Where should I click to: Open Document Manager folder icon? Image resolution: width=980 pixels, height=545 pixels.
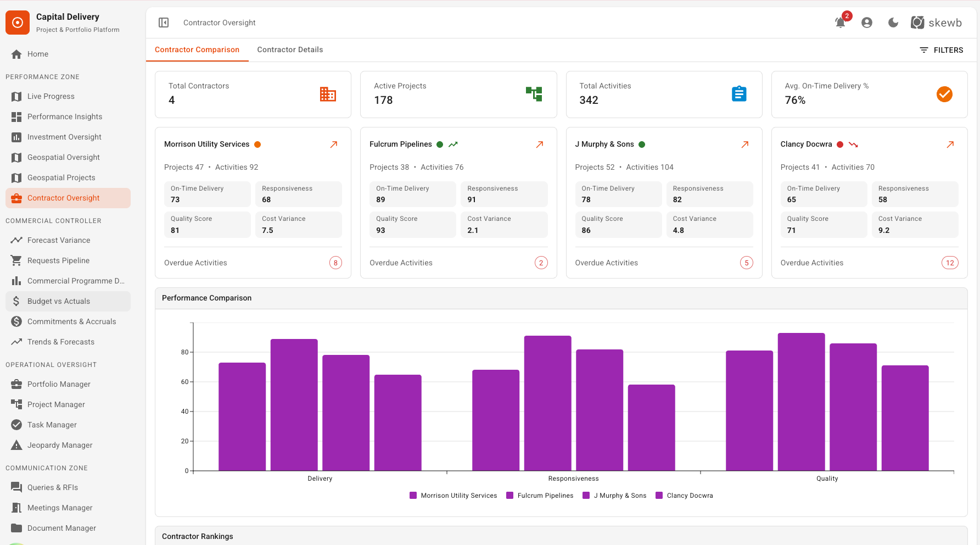16,528
